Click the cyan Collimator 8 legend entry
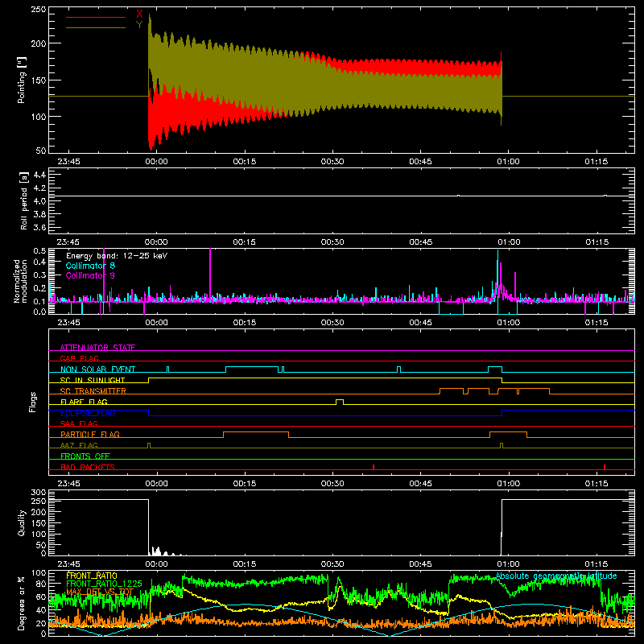Viewport: 644px width, 644px height. coord(90,266)
